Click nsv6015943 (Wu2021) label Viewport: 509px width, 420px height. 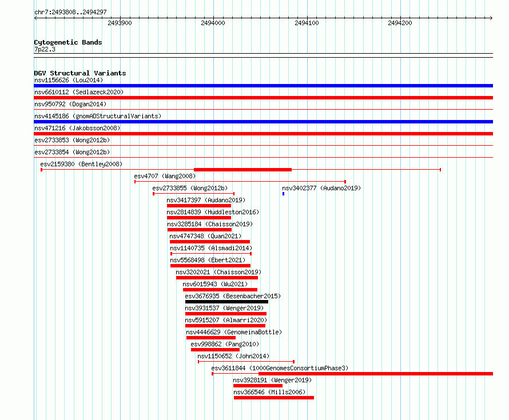(215, 284)
